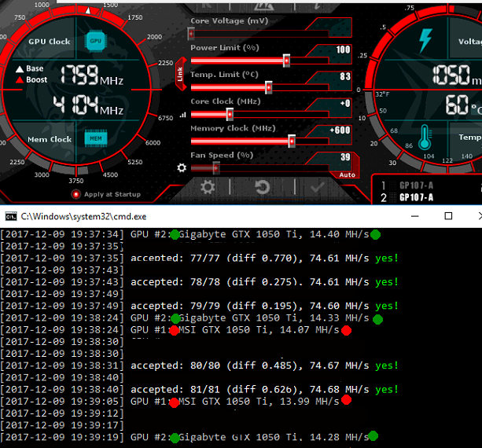The image size is (482, 448).
Task: Maximize the cmd.exe window
Action: (448, 216)
